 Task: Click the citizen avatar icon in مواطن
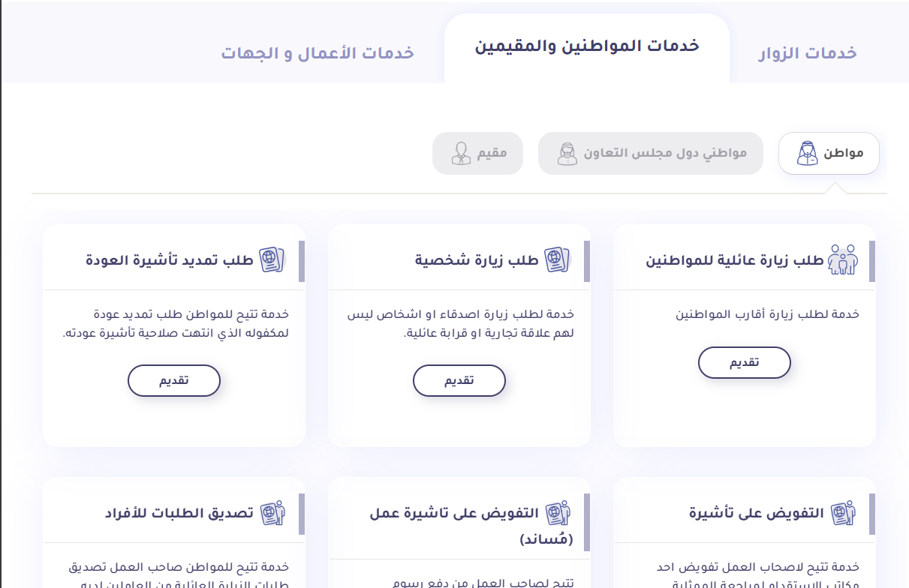point(807,153)
